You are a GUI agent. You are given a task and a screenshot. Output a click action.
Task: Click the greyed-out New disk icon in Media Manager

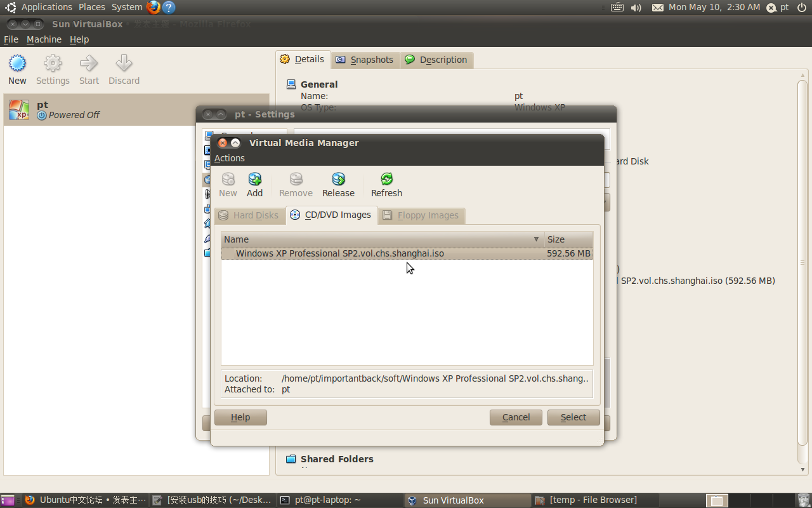point(228,179)
